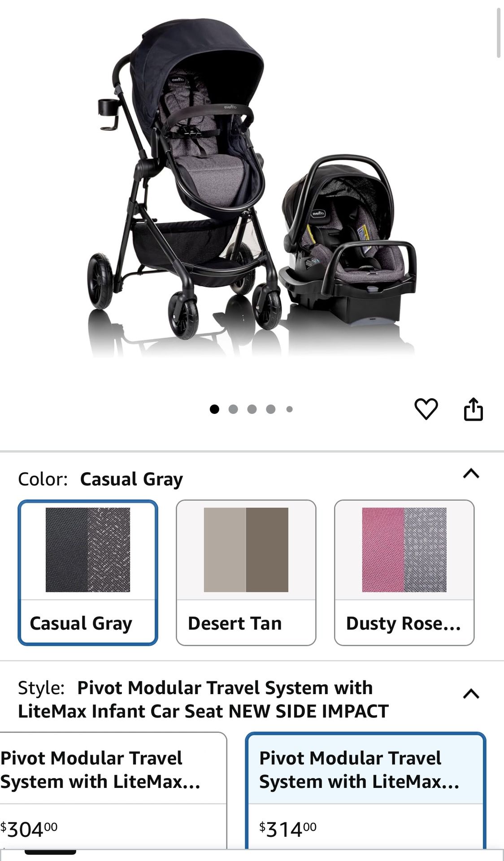Screen dimensions: 504x861
Task: Go to the second image dot
Action: click(233, 409)
